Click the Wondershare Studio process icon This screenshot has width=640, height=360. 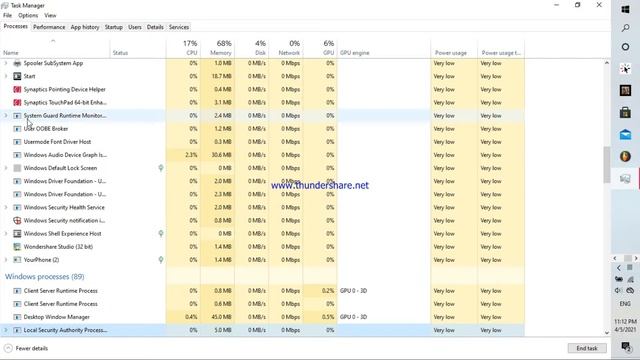(x=17, y=247)
